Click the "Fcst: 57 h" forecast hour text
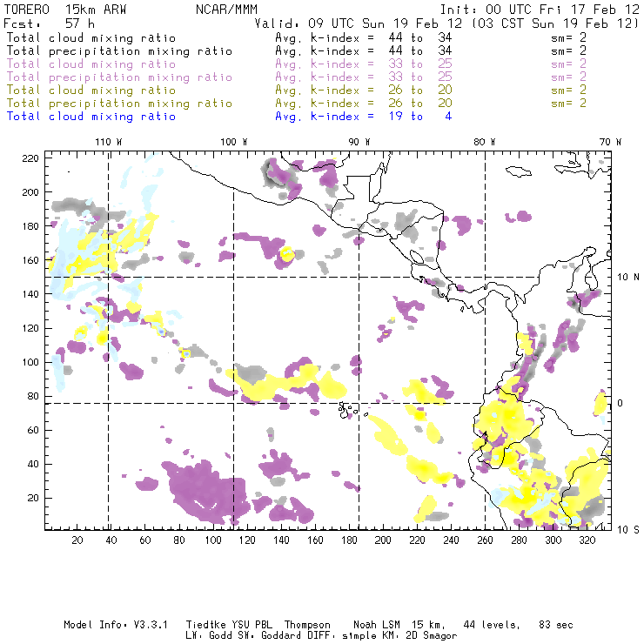 click(50, 23)
